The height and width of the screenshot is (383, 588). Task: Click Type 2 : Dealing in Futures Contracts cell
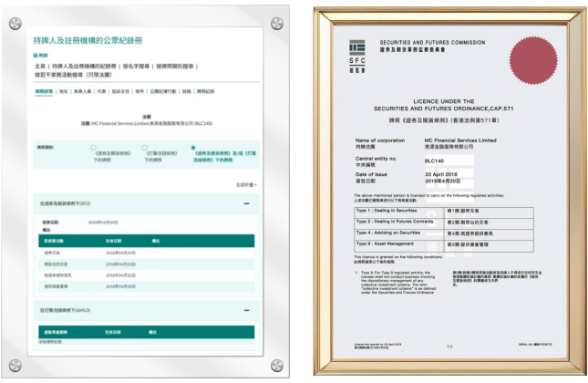tap(399, 223)
